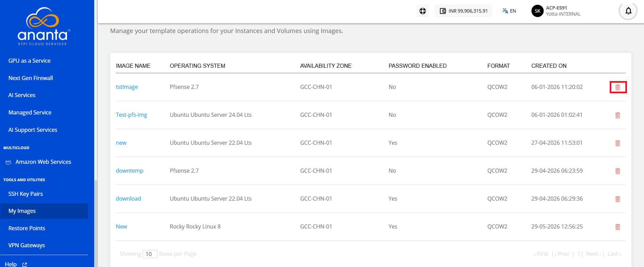Click the ACP-E591 account name

(556, 8)
